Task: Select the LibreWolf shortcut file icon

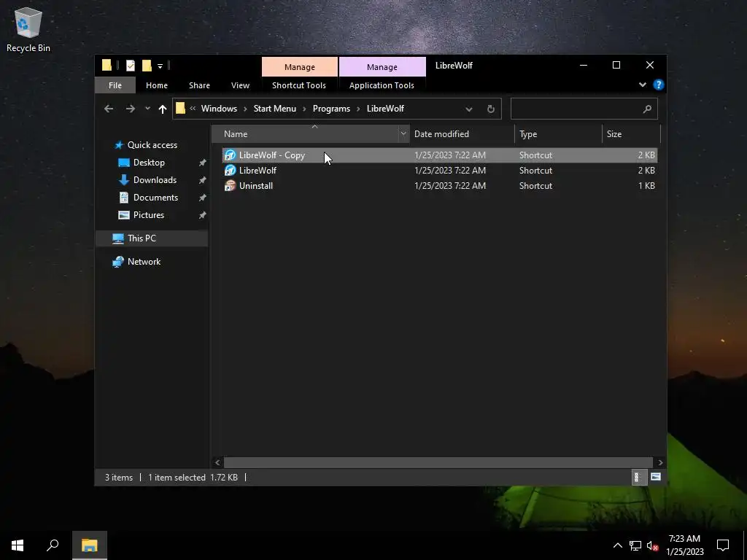Action: coord(230,171)
